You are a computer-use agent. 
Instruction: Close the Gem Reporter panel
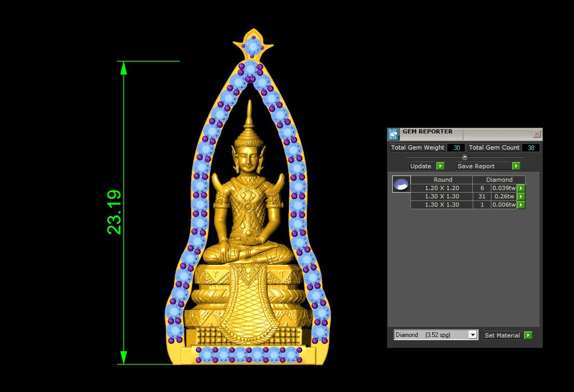(x=537, y=133)
